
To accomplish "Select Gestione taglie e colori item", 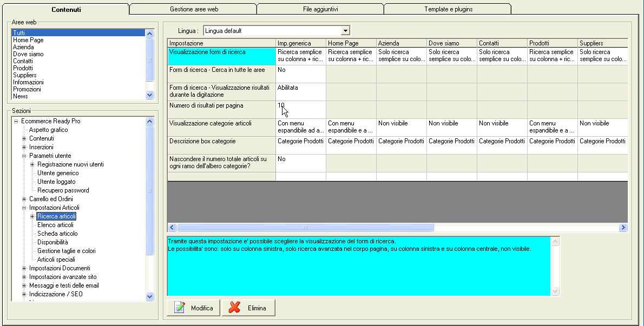I will pos(66,251).
